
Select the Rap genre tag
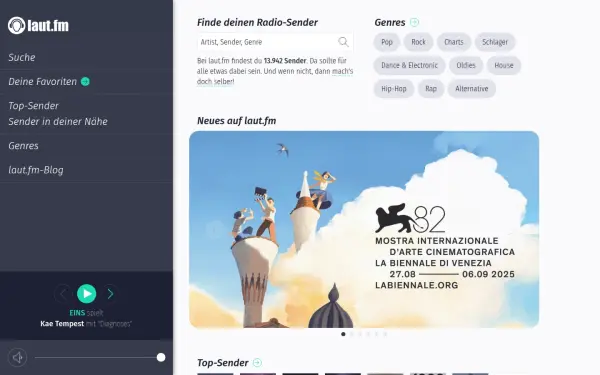[x=430, y=89]
